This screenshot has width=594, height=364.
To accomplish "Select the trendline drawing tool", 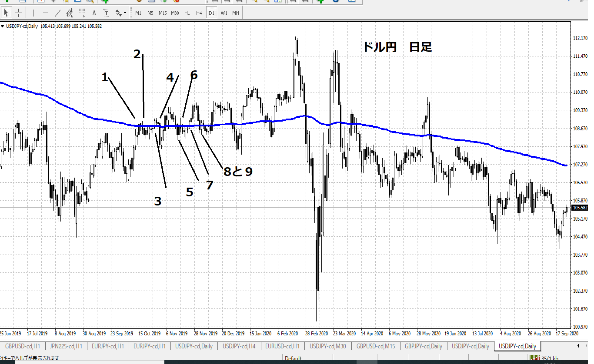I will pos(58,13).
